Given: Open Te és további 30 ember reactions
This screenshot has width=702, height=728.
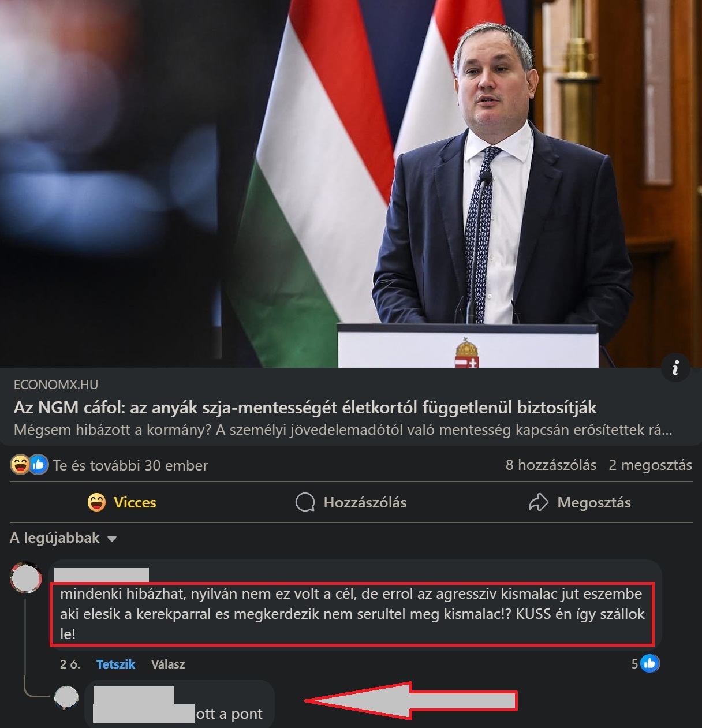Looking at the screenshot, I should coord(130,465).
